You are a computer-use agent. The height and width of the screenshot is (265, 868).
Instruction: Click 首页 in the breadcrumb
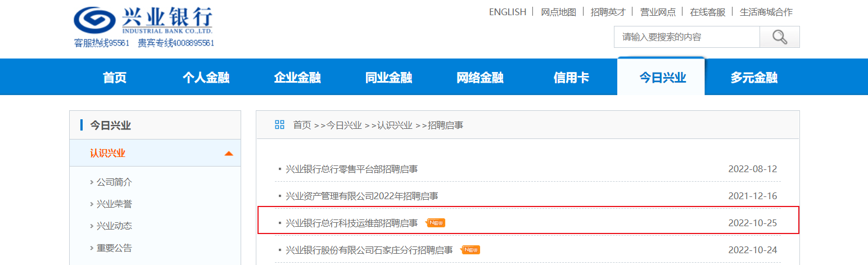302,125
